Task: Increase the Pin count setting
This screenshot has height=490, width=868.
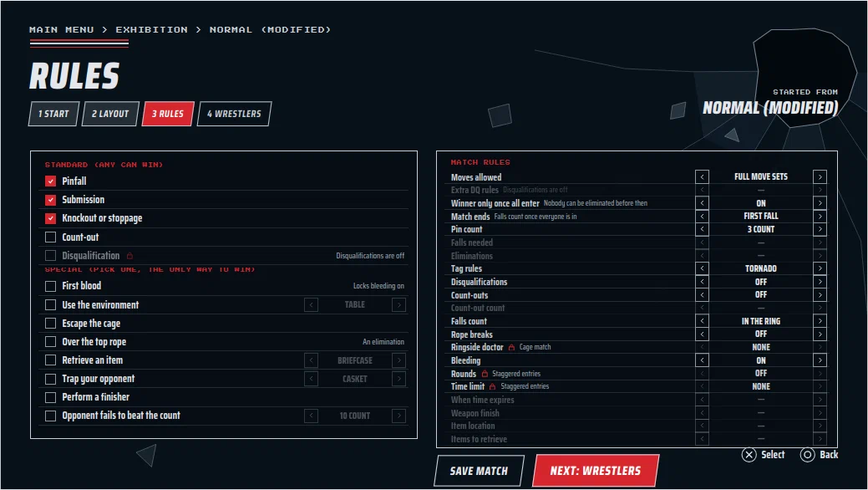Action: (820, 229)
